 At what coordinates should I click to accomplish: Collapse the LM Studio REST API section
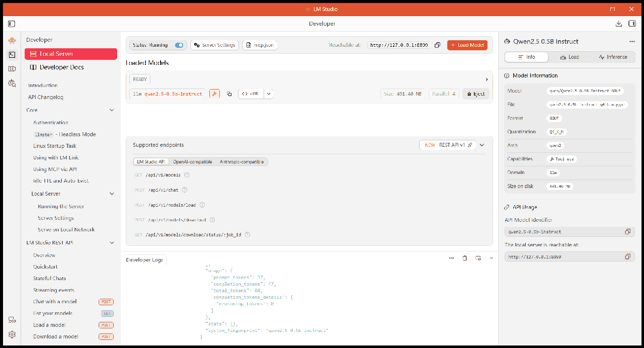(x=112, y=242)
